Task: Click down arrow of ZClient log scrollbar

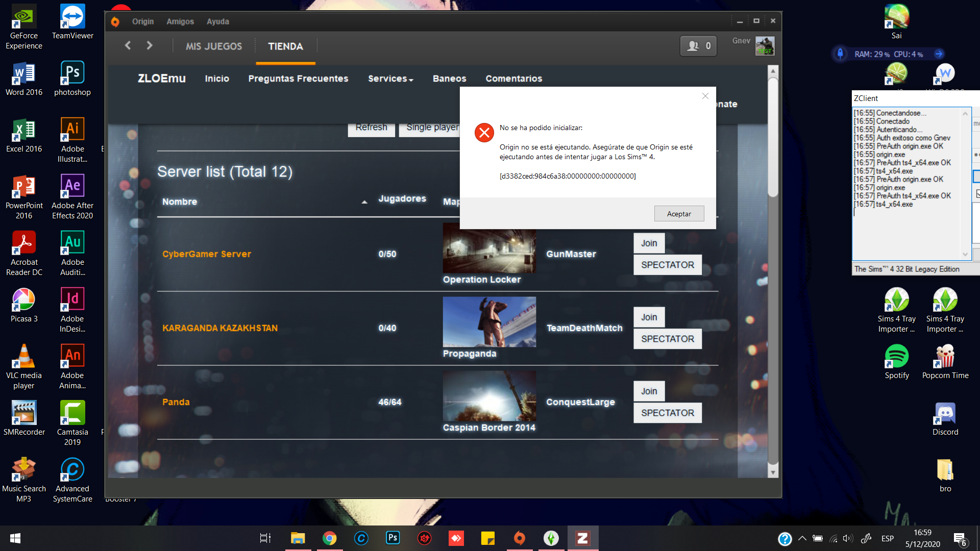Action: pos(965,254)
